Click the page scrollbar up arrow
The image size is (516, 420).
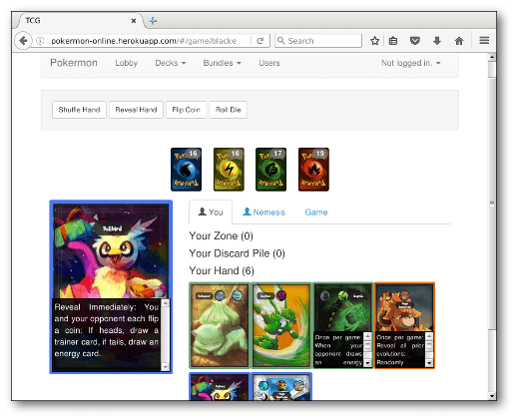click(x=492, y=57)
